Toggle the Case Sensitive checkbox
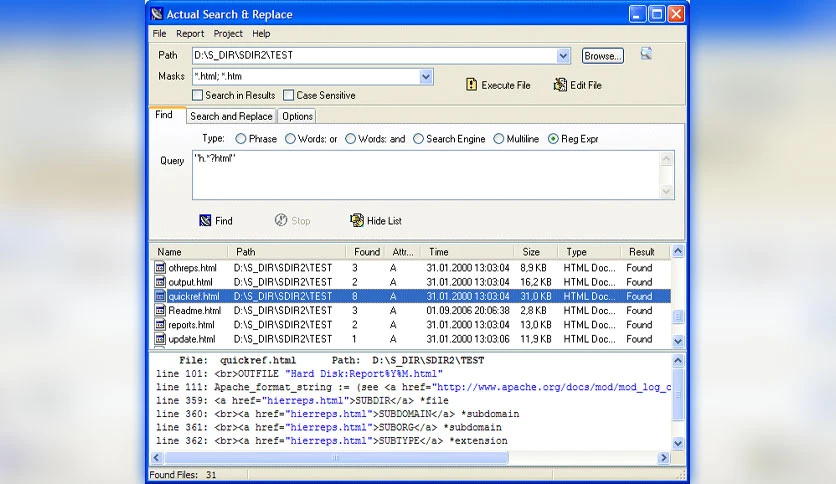The height and width of the screenshot is (484, 836). tap(288, 95)
